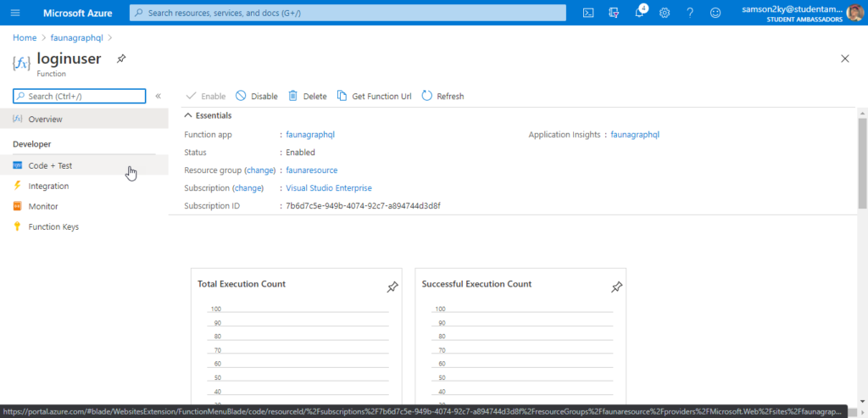Image resolution: width=868 pixels, height=418 pixels.
Task: Open Integration menu item
Action: click(84, 186)
